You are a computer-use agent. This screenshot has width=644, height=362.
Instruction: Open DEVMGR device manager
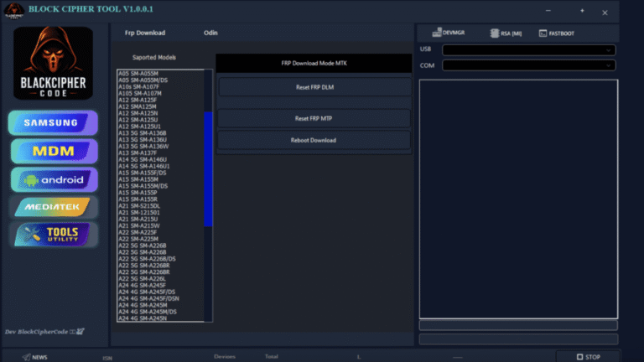(x=449, y=33)
